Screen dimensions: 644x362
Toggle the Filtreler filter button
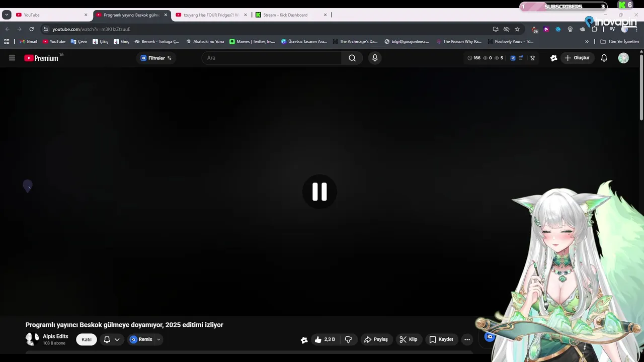click(156, 58)
